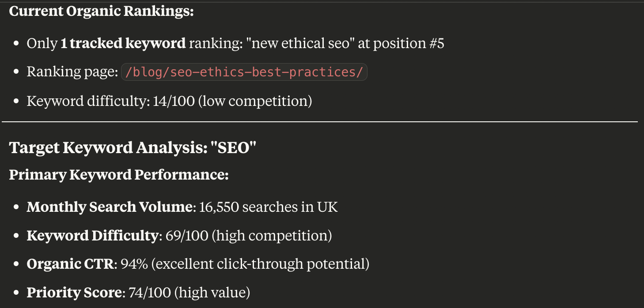Click the '14/100 (low competition)' text
The height and width of the screenshot is (308, 644).
pyautogui.click(x=232, y=101)
